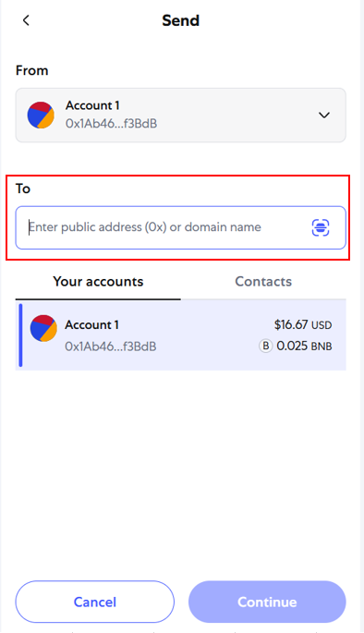
Task: Expand the From account chevron
Action: point(324,116)
